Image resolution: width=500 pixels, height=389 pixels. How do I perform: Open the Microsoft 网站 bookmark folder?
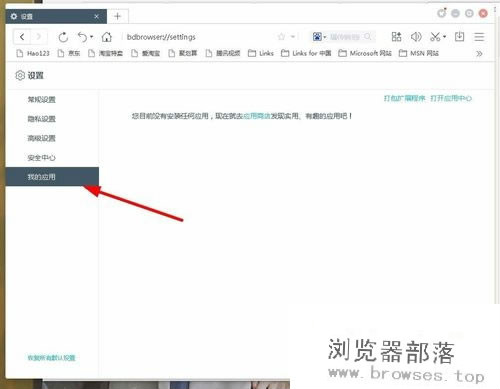click(x=365, y=53)
